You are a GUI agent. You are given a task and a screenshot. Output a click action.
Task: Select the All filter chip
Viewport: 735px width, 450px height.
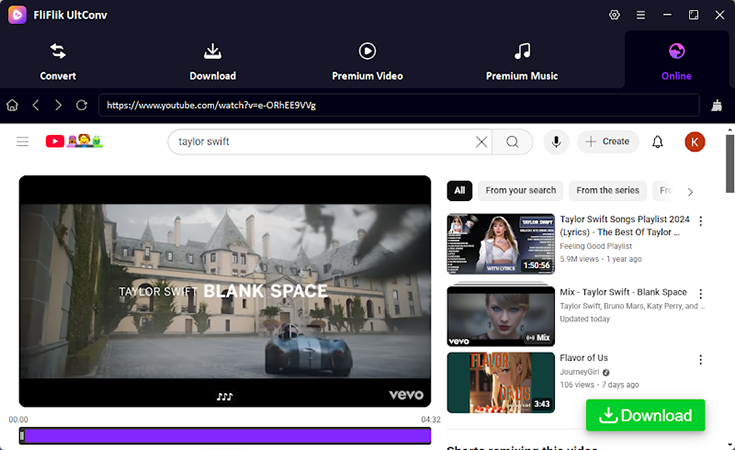click(x=459, y=190)
